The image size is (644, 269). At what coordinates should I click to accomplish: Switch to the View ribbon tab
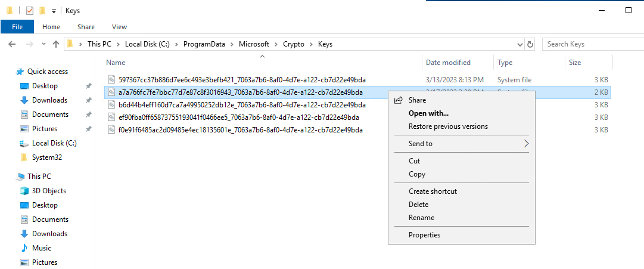[x=120, y=27]
